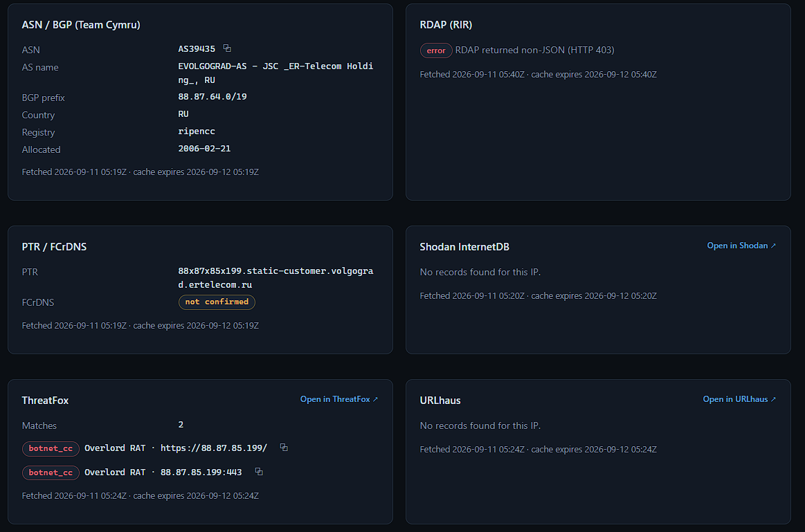Viewport: 805px width, 532px height.
Task: Click the botnet_cc tag beside https://88.87.85.199/
Action: tap(51, 448)
